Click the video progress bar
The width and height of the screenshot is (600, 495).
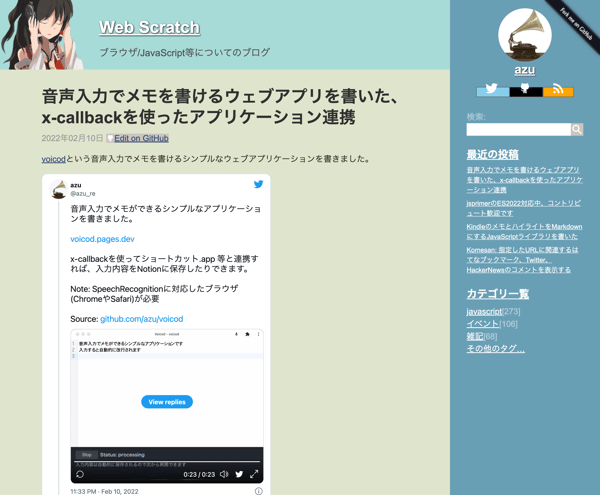point(167,462)
